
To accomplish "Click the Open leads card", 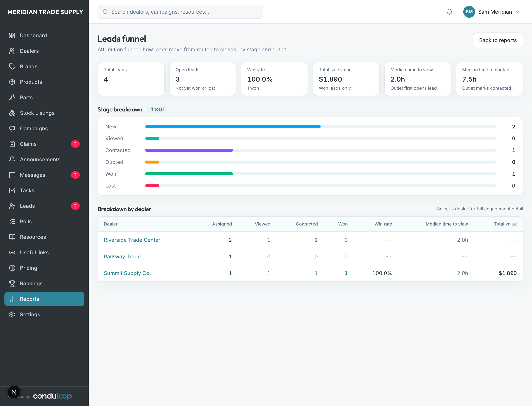I will [x=203, y=79].
